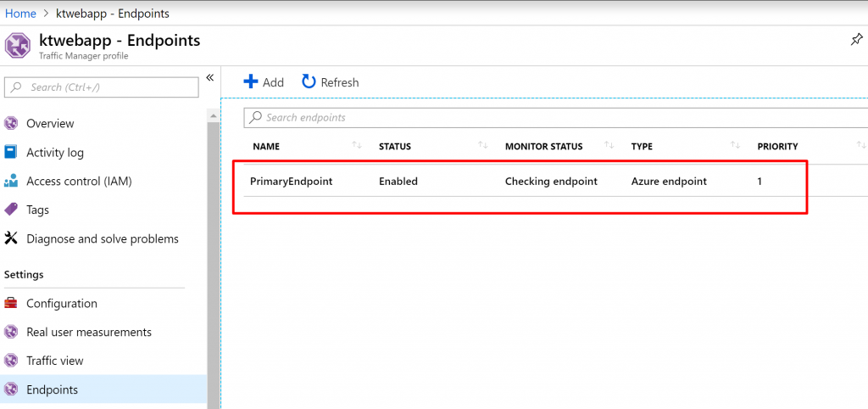This screenshot has height=409, width=868.
Task: Focus the Search endpoints field
Action: pos(556,117)
